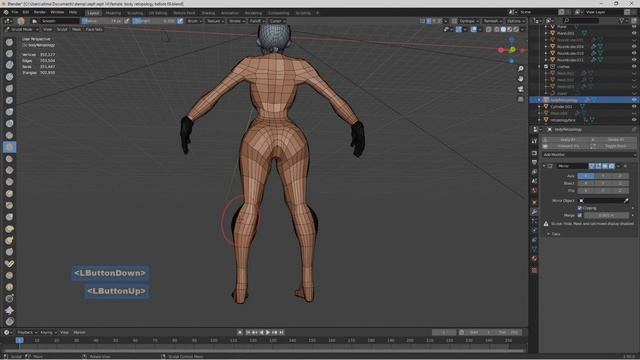Open the File menu

pos(14,12)
